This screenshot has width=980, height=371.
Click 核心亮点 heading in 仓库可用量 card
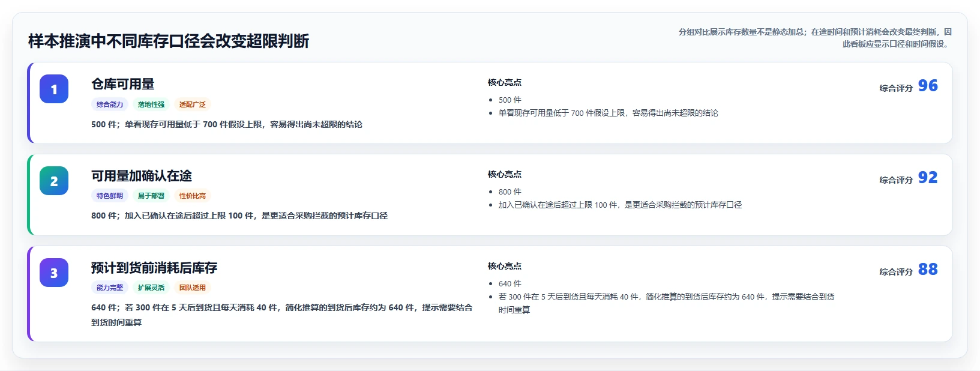pyautogui.click(x=505, y=82)
